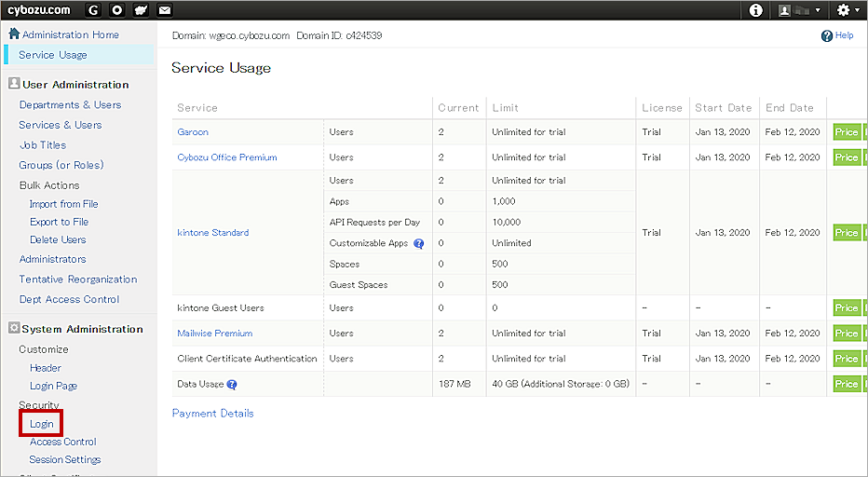Click help icon next to Data Usage
Viewport: 868px width, 477px height.
231,385
